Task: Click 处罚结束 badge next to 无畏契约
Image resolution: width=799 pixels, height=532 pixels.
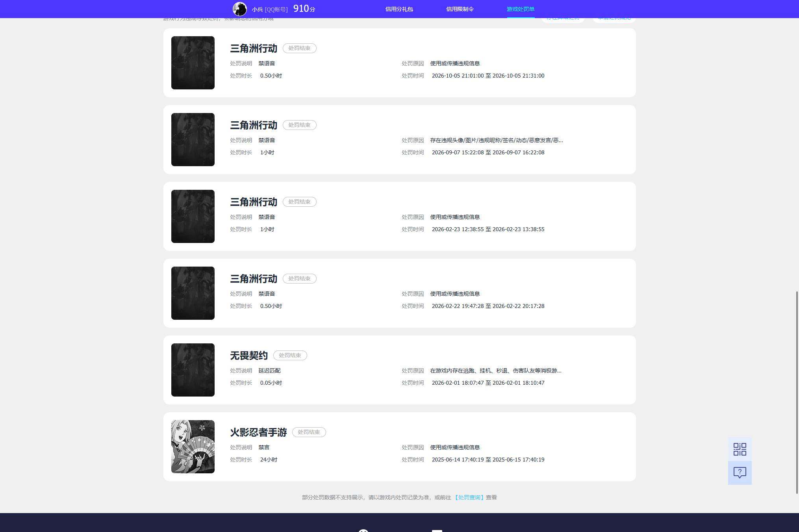Action: click(290, 355)
